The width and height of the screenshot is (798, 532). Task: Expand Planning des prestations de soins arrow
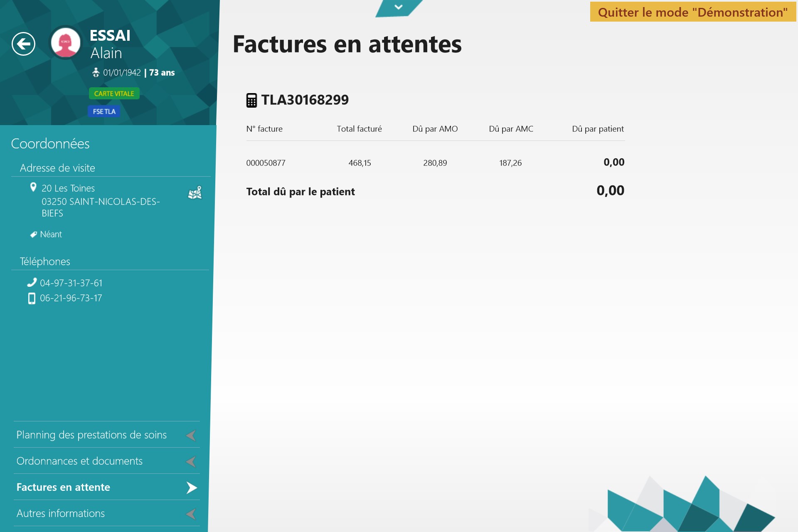[191, 435]
